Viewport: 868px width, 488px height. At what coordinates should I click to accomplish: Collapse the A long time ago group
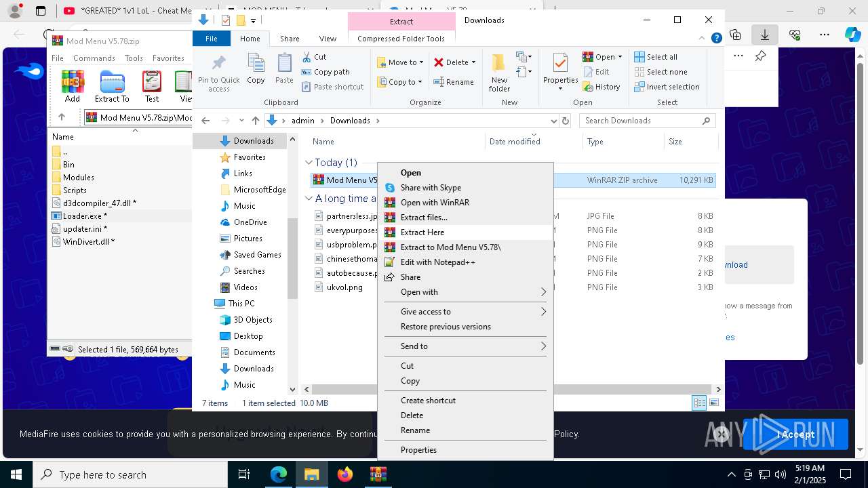tap(309, 199)
